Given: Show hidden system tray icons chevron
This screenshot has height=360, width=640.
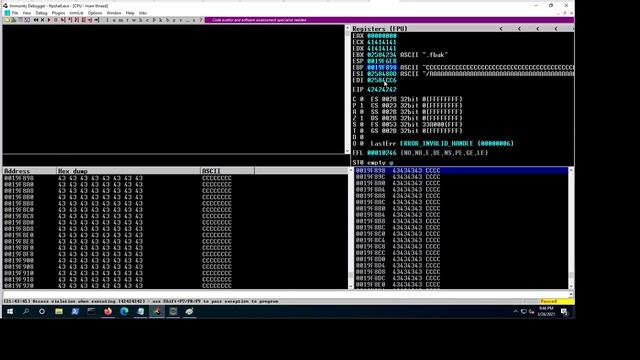Looking at the screenshot, I should coord(516,311).
